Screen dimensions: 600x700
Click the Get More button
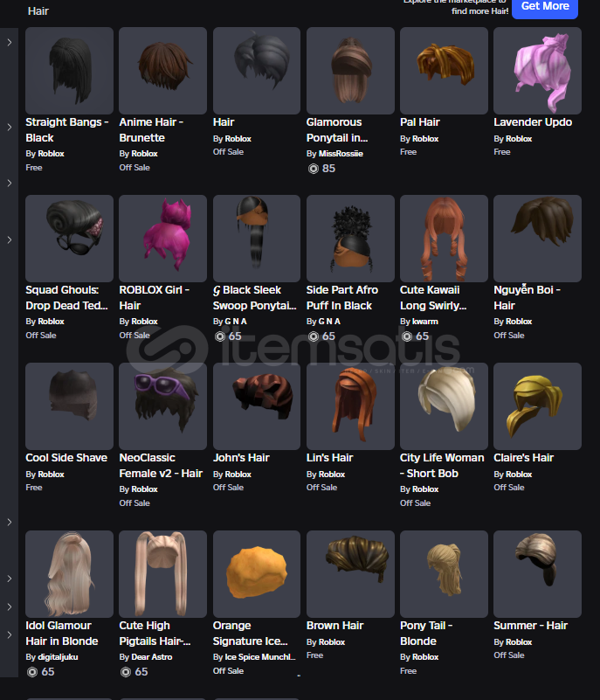click(545, 7)
